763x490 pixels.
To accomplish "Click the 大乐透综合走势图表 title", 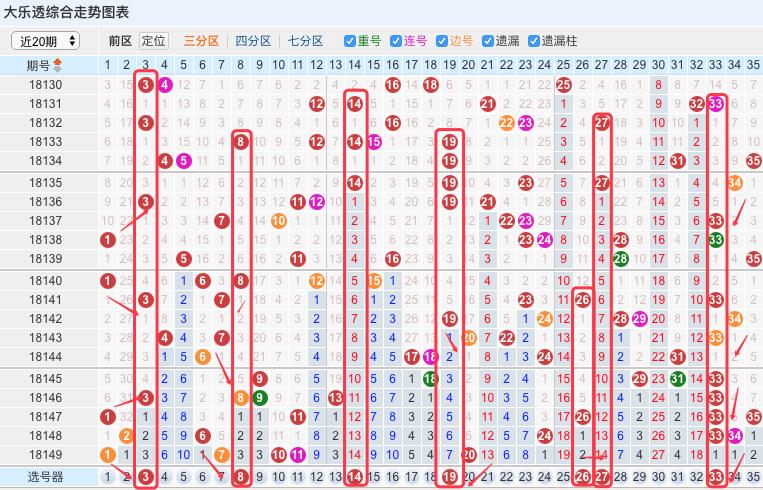I will click(66, 12).
